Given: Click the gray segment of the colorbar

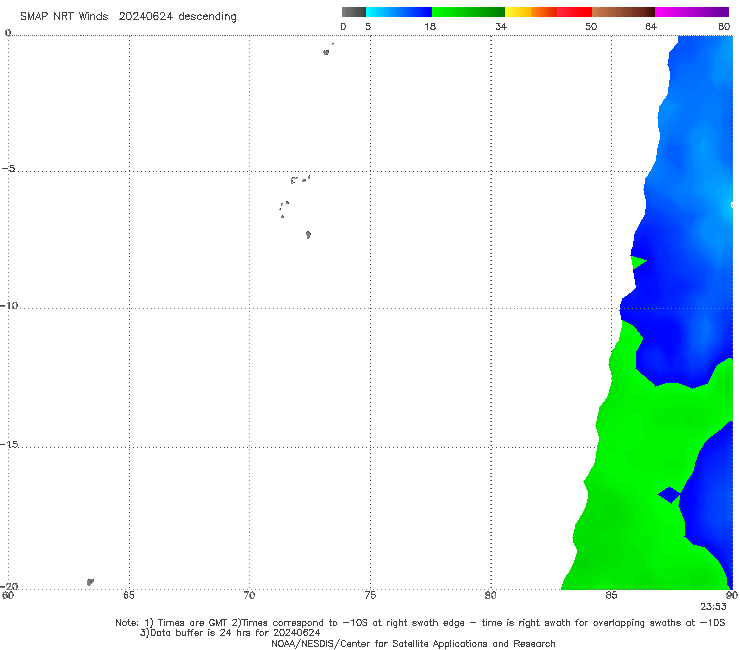Looking at the screenshot, I should pyautogui.click(x=354, y=12).
